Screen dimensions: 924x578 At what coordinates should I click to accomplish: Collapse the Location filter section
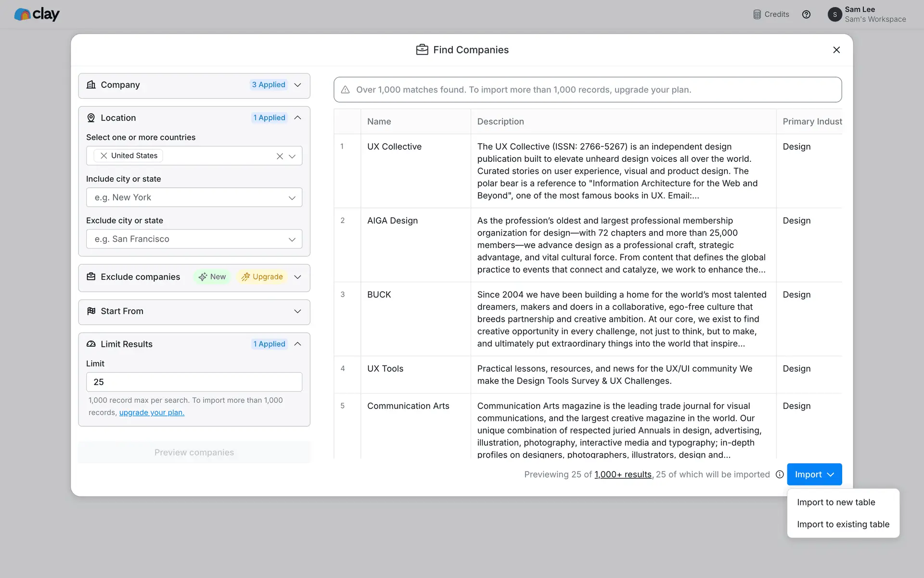click(x=297, y=118)
